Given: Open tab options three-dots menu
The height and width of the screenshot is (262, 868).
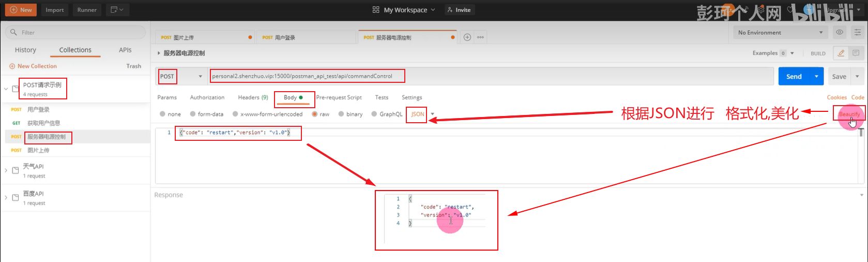Looking at the screenshot, I should tap(480, 37).
